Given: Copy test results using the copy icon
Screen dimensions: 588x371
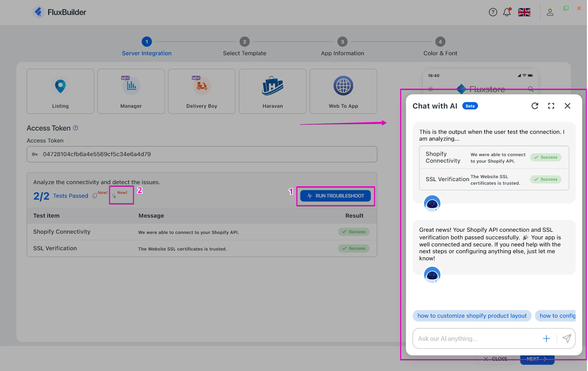Looking at the screenshot, I should (95, 196).
